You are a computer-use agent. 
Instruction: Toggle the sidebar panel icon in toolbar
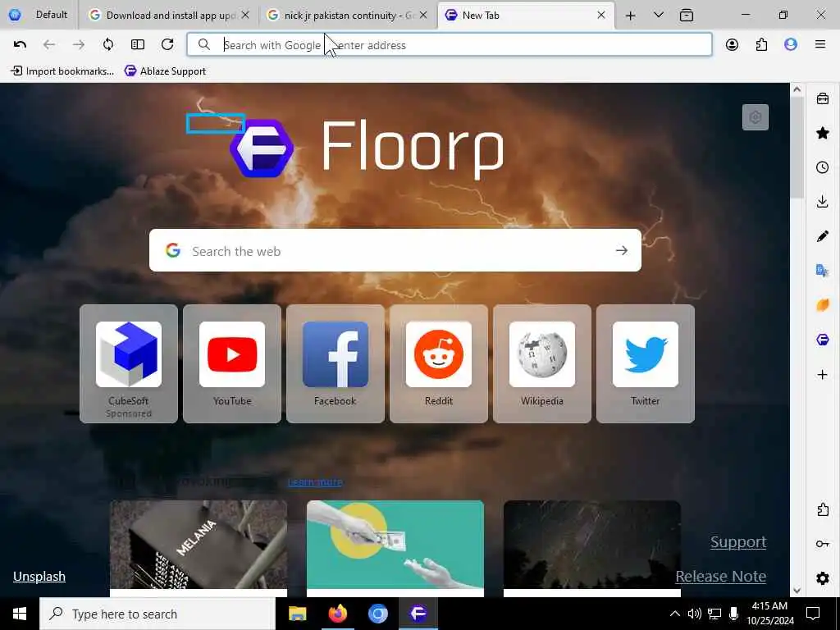click(x=138, y=44)
